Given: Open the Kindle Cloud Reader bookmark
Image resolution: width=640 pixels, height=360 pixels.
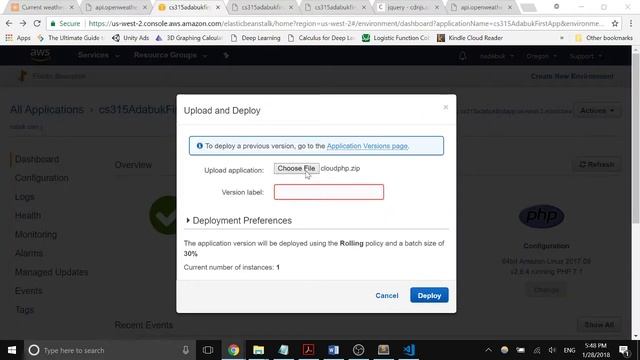Looking at the screenshot, I should (470, 38).
